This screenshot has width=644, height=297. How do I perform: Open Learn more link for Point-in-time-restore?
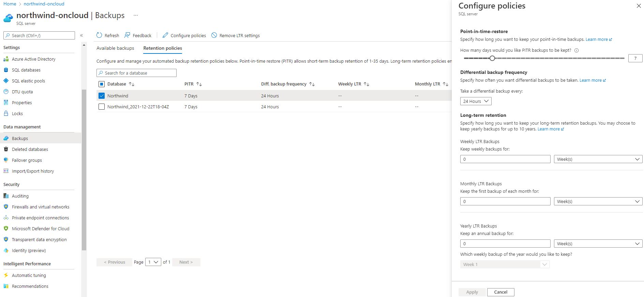(599, 40)
